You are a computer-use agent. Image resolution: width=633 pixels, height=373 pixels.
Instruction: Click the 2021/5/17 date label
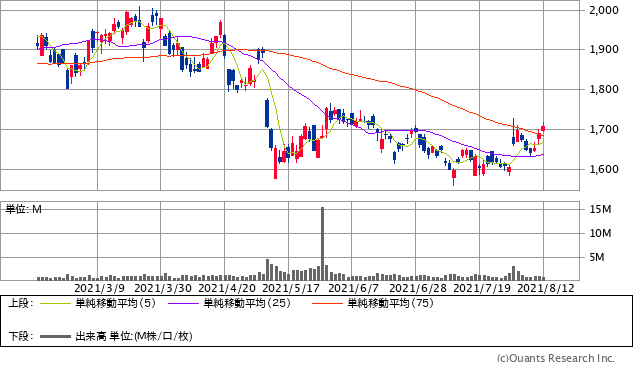click(x=291, y=288)
